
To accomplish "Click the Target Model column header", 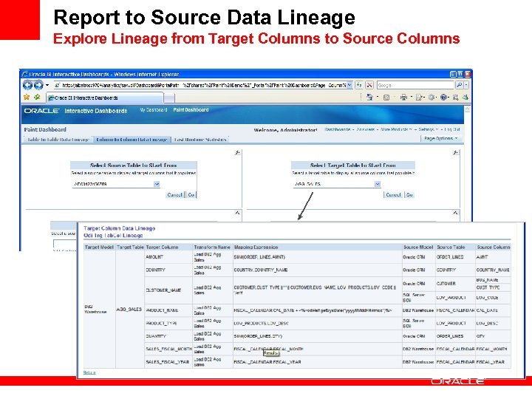I will pos(99,247).
